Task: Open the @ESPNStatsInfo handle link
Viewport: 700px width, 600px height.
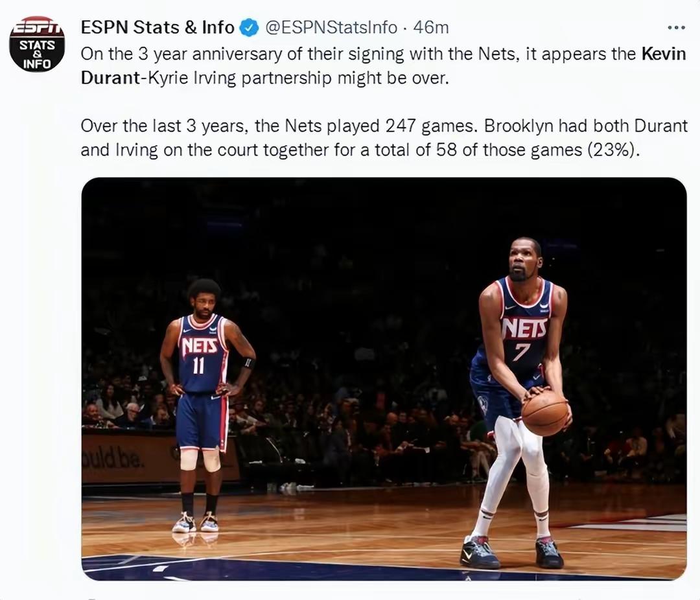Action: point(331,28)
